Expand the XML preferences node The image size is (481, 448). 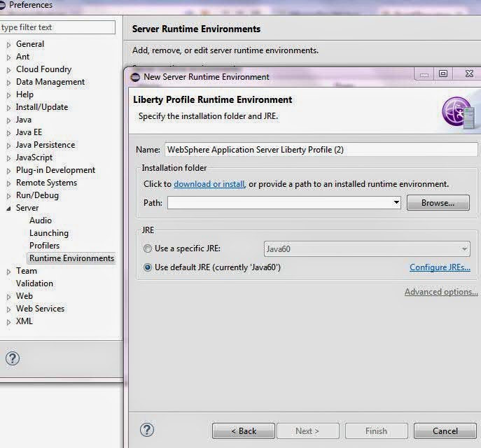pos(8,322)
